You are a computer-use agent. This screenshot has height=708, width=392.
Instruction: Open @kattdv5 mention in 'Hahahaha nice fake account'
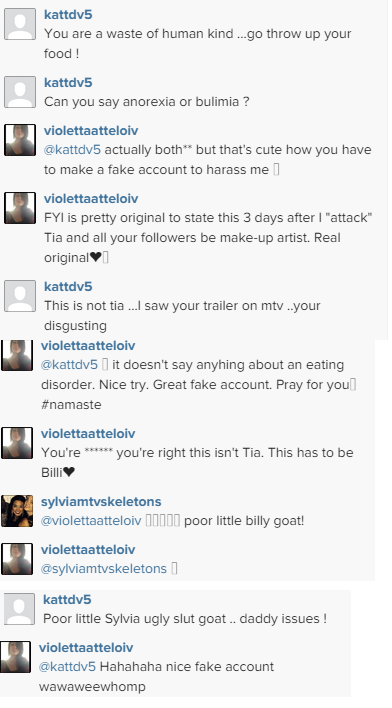67,667
